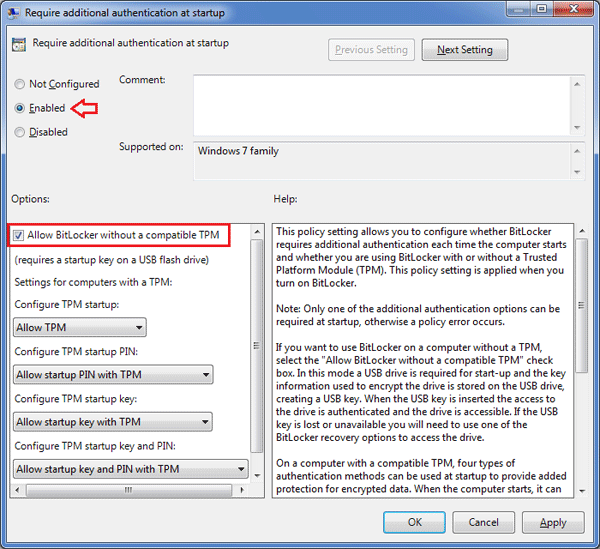Click the policy icon beside the setting heading
The width and height of the screenshot is (600, 549).
pyautogui.click(x=19, y=44)
